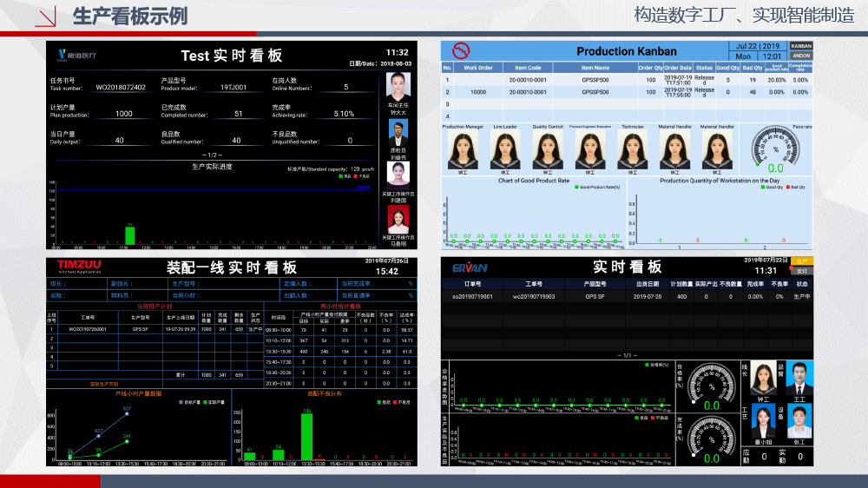
Task: Click the logo on the Test board header
Action: pyautogui.click(x=76, y=56)
